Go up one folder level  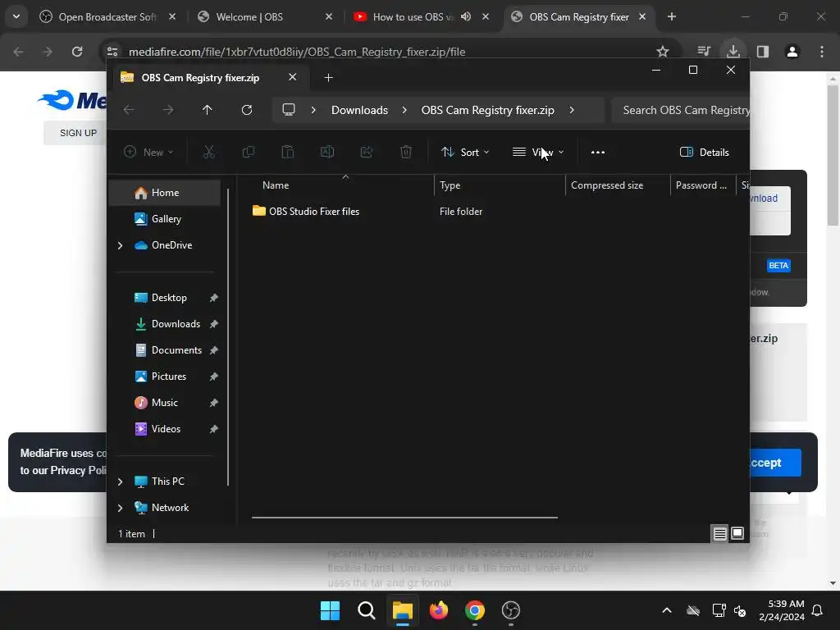[208, 110]
